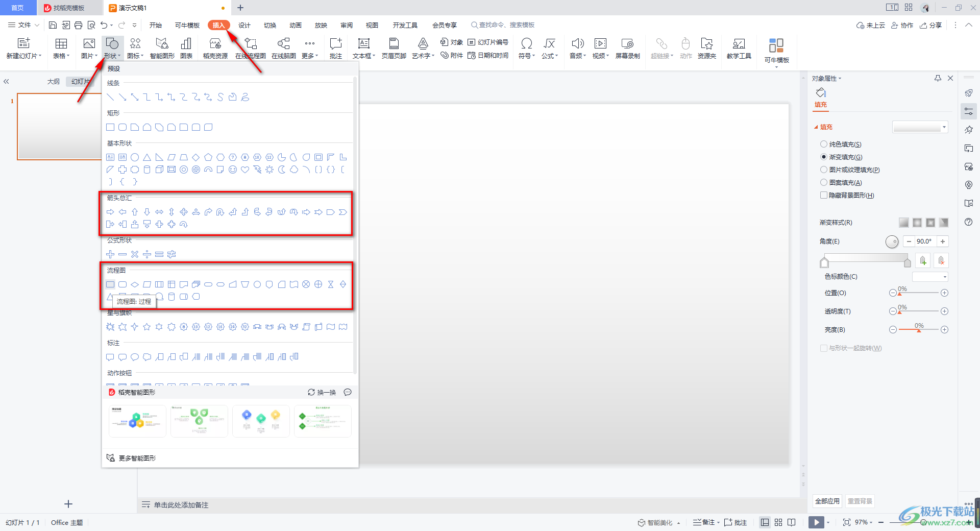Click the 亮度 brightness slider handle
This screenshot has width=980, height=531.
[919, 331]
